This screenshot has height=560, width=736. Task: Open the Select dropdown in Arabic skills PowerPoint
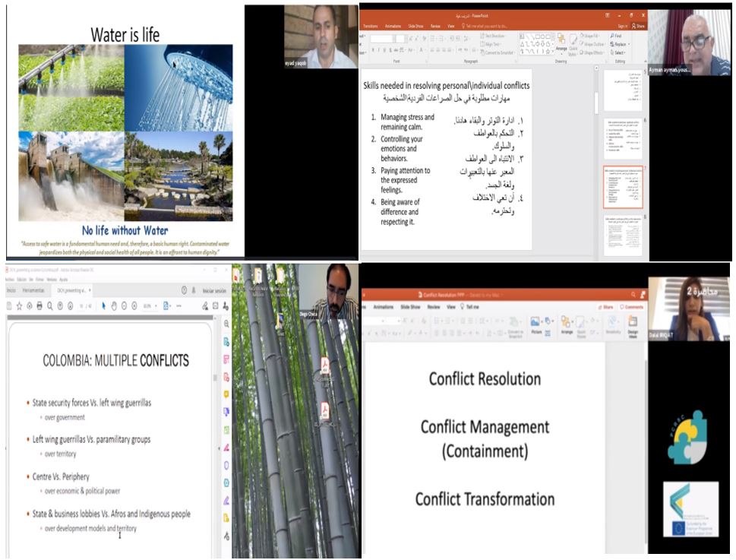tap(618, 52)
